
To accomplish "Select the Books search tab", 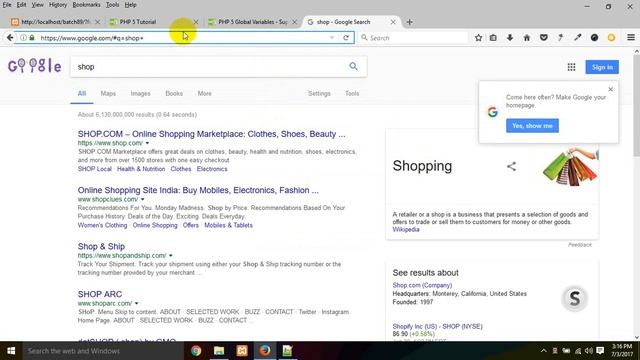I will pyautogui.click(x=174, y=93).
